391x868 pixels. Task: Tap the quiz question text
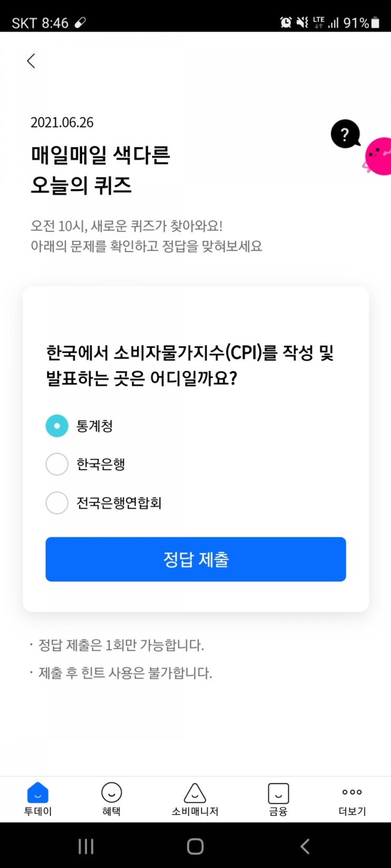190,365
